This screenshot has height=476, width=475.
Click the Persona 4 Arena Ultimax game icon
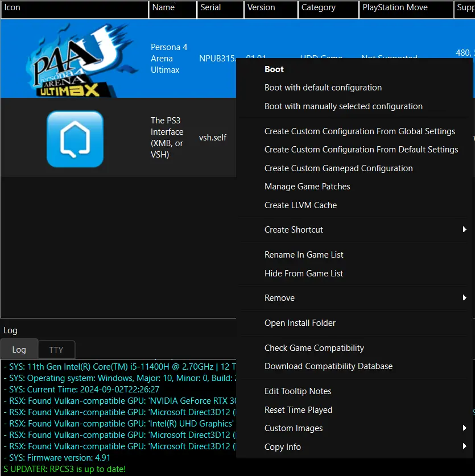coord(80,60)
